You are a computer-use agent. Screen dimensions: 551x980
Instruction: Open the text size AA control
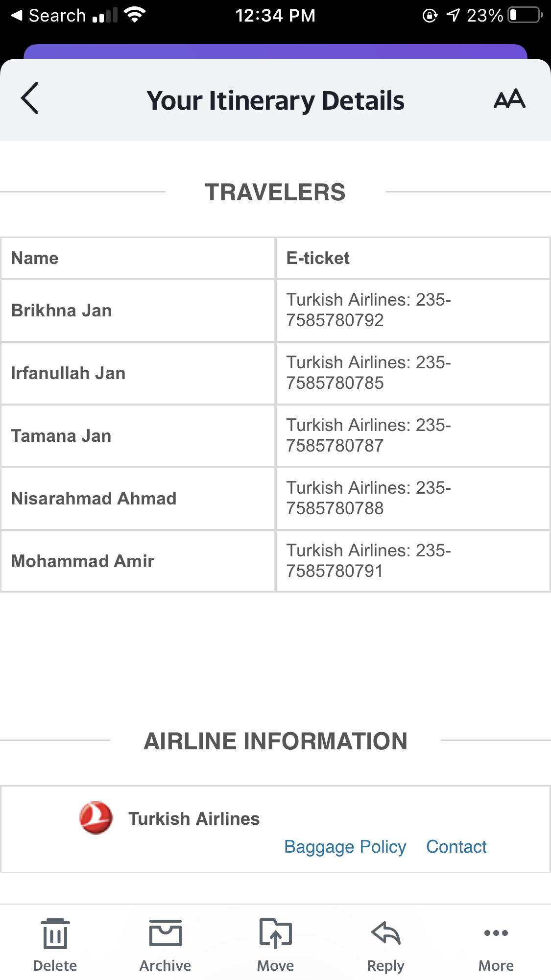tap(509, 99)
